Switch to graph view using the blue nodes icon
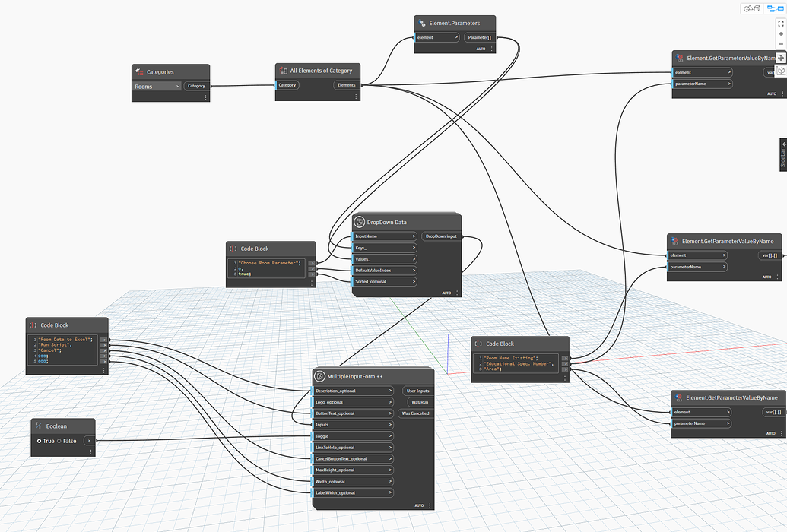The image size is (787, 532). point(776,8)
